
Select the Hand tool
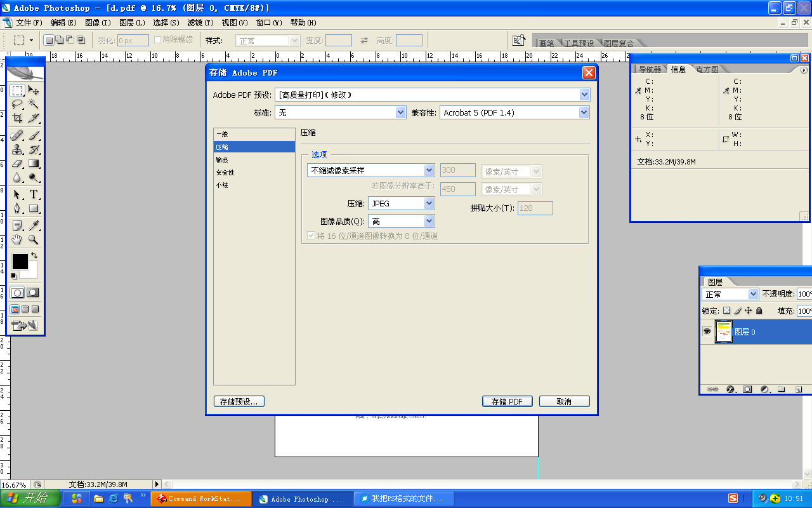coord(18,240)
